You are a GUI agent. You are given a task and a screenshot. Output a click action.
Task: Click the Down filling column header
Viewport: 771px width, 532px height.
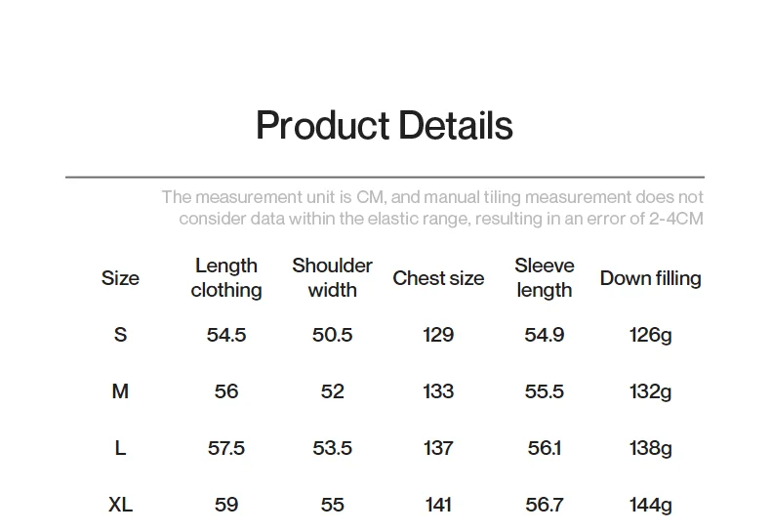pos(651,278)
